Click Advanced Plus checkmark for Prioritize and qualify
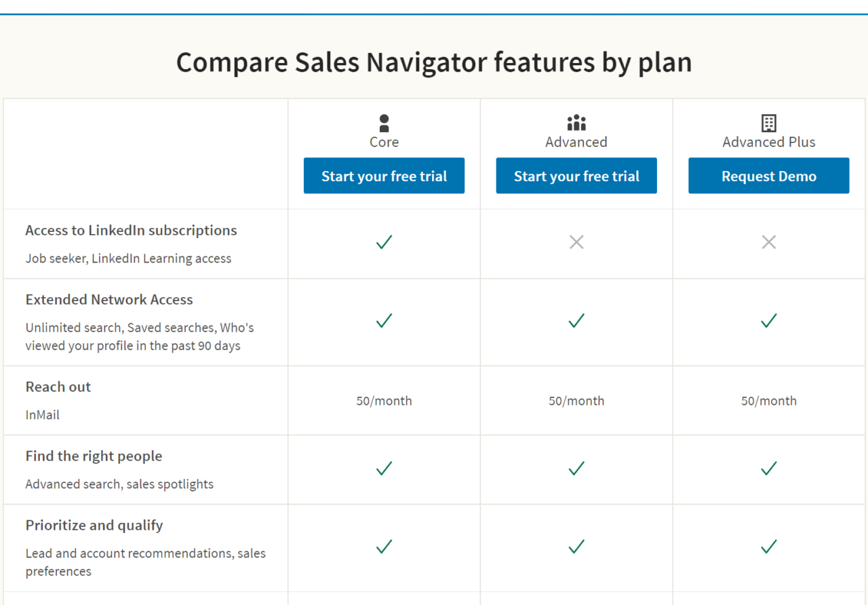Screen dimensions: 868x605 click(768, 547)
